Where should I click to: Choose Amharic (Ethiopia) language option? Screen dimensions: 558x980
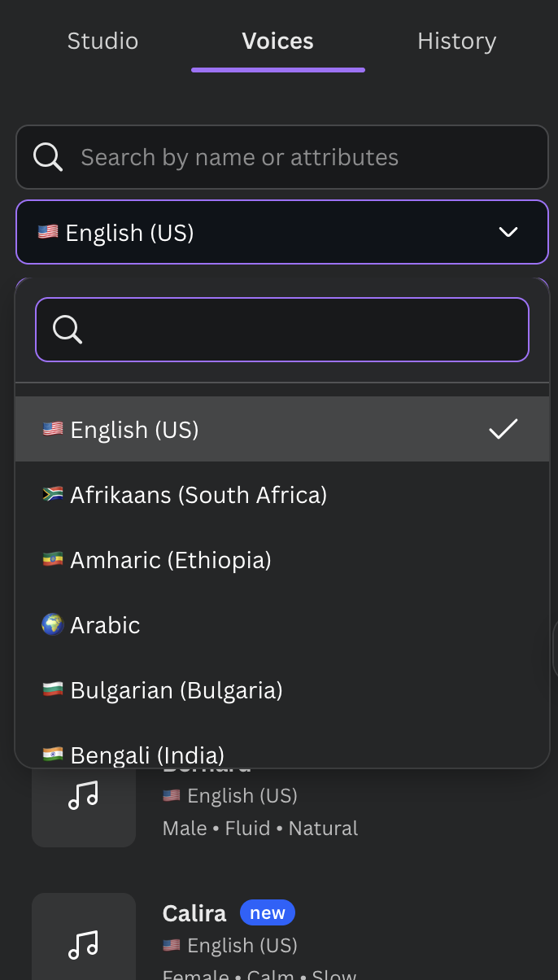171,559
